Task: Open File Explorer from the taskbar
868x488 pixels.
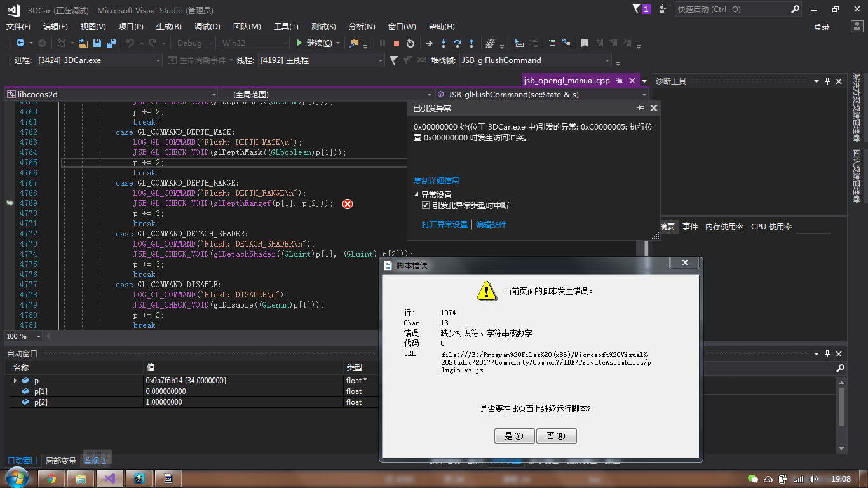Action: pos(81,478)
